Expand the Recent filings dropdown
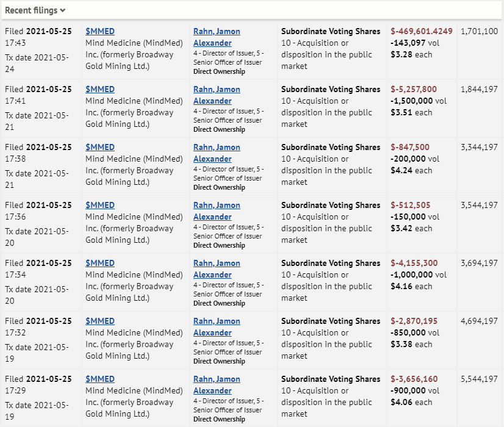The height and width of the screenshot is (427, 504). coord(35,10)
